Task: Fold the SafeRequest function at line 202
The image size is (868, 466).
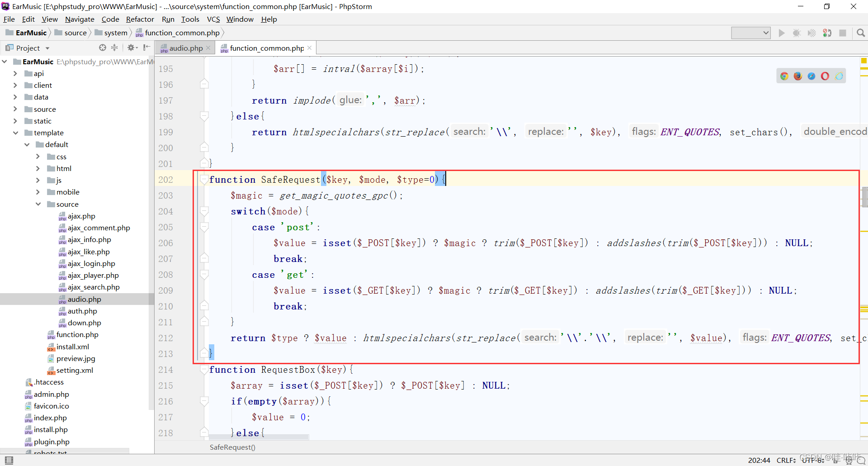Action: point(204,180)
